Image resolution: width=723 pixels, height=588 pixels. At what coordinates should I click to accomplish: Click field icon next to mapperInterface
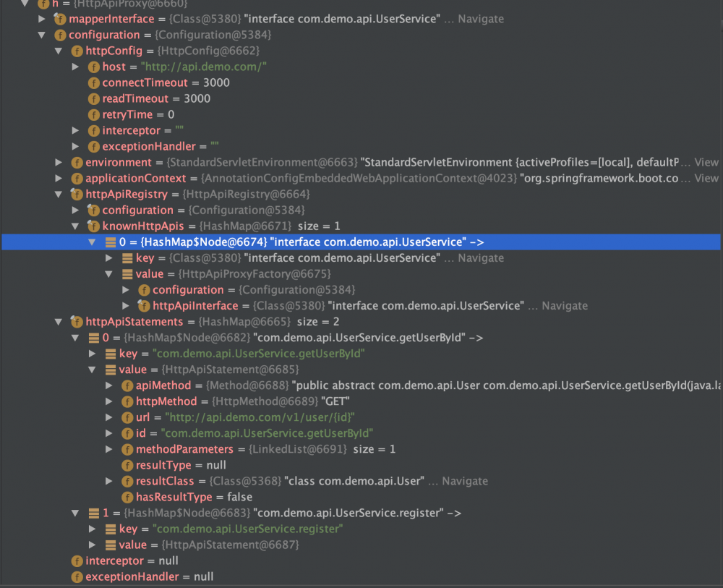pyautogui.click(x=60, y=19)
